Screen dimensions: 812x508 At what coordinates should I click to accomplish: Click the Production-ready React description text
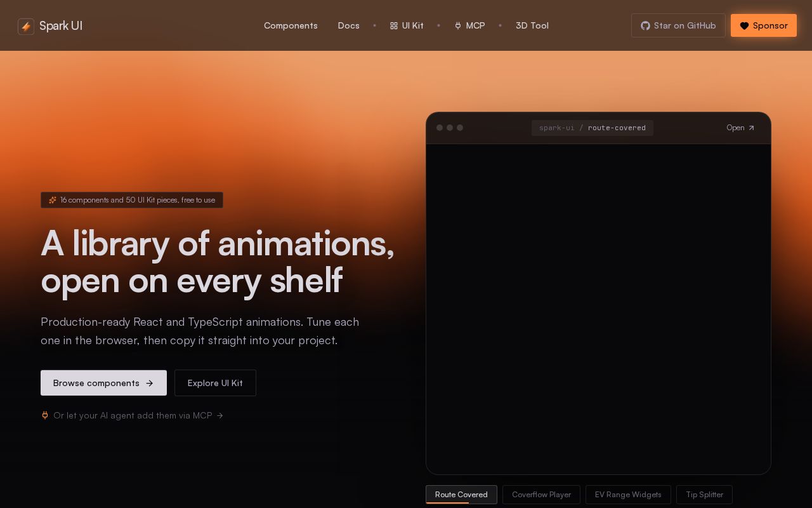pyautogui.click(x=200, y=331)
